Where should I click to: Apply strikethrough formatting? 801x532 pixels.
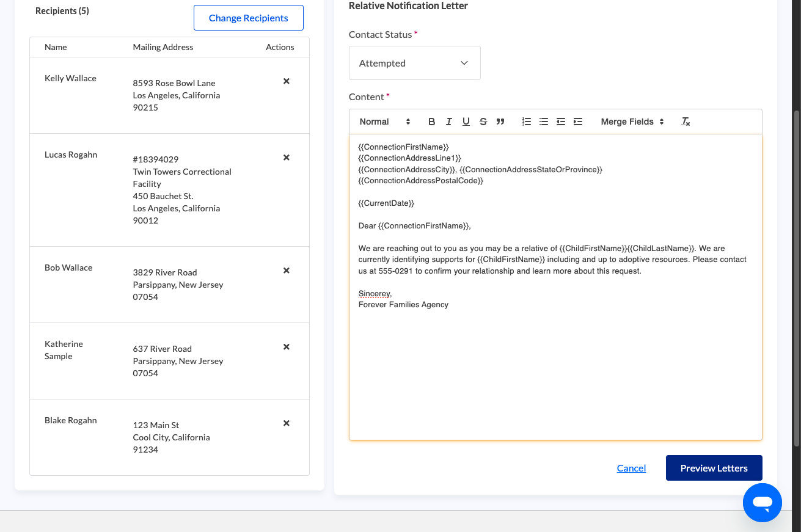pyautogui.click(x=483, y=122)
